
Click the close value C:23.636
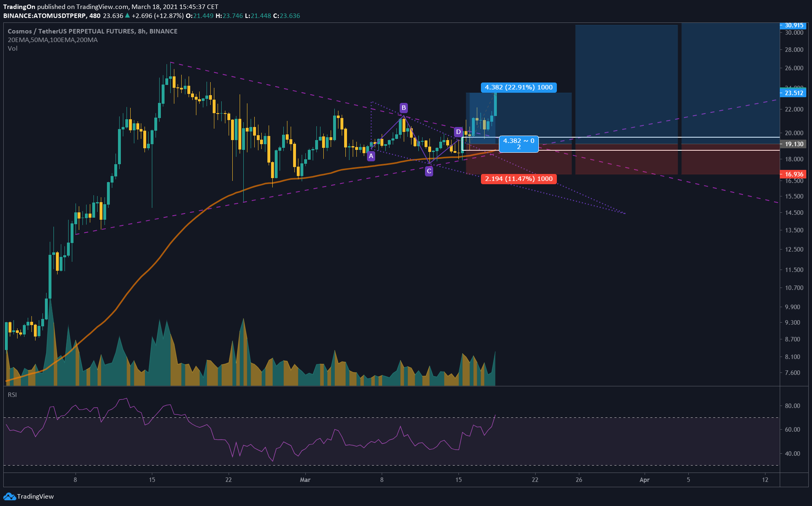click(x=287, y=16)
